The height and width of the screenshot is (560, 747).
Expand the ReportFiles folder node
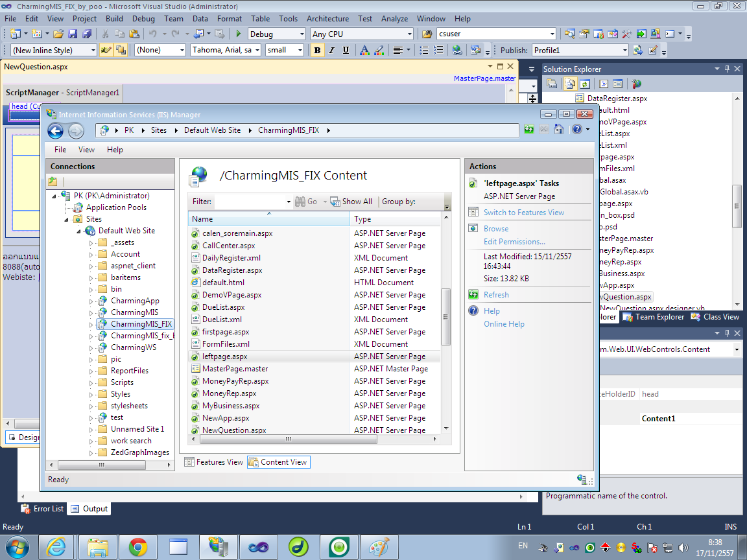pos(91,371)
